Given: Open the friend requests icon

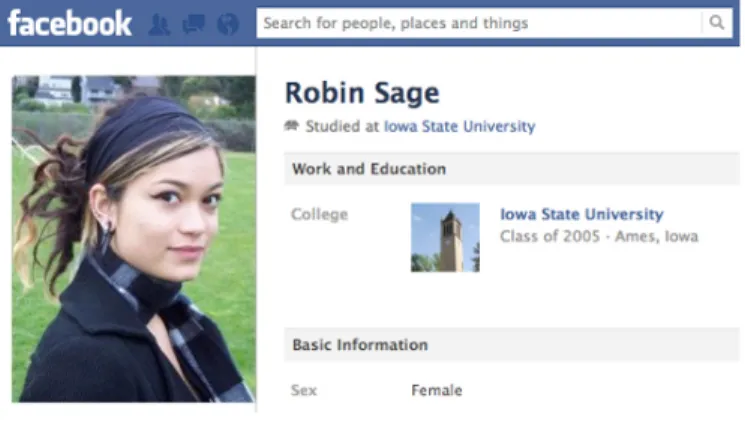Looking at the screenshot, I should 159,24.
